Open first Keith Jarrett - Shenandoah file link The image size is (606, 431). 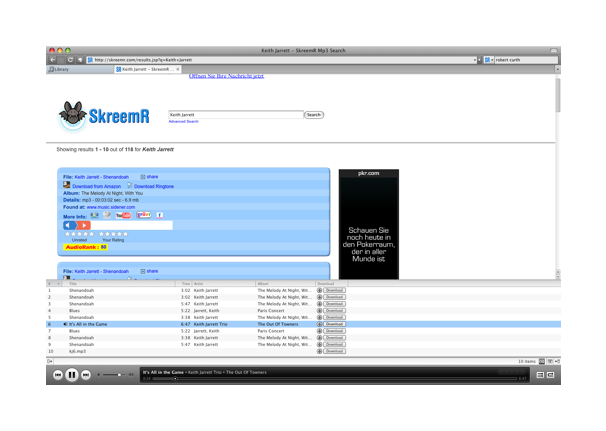coord(102,177)
